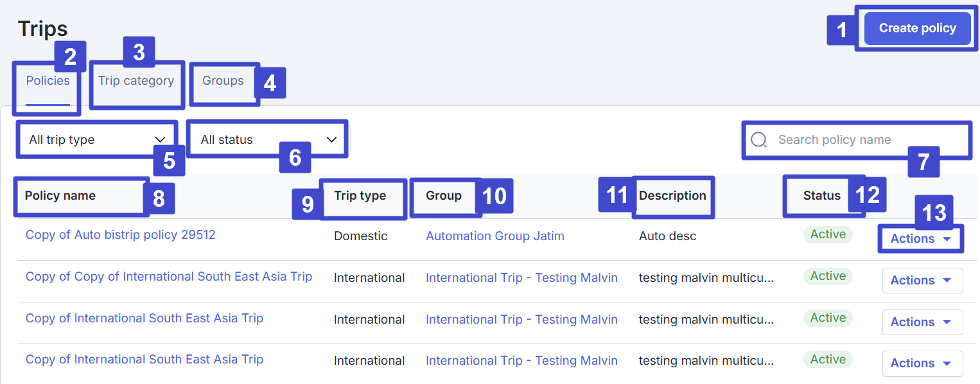
Task: Click the Group column header
Action: coord(444,196)
